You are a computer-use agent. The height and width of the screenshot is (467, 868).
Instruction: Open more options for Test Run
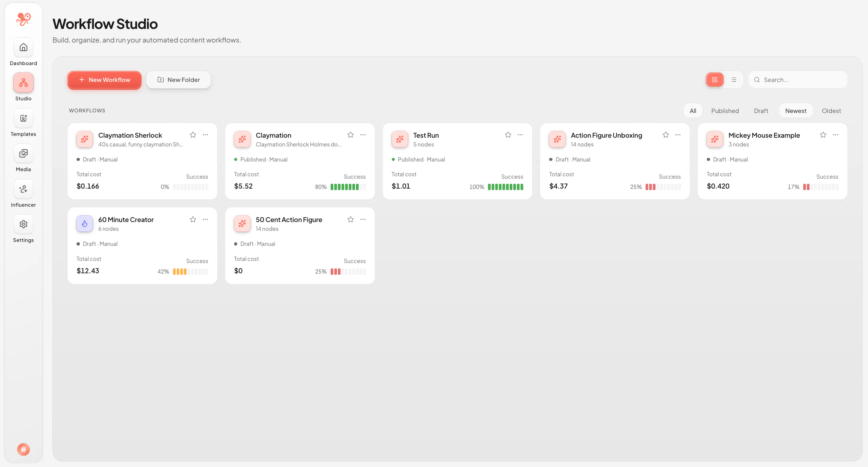tap(520, 135)
